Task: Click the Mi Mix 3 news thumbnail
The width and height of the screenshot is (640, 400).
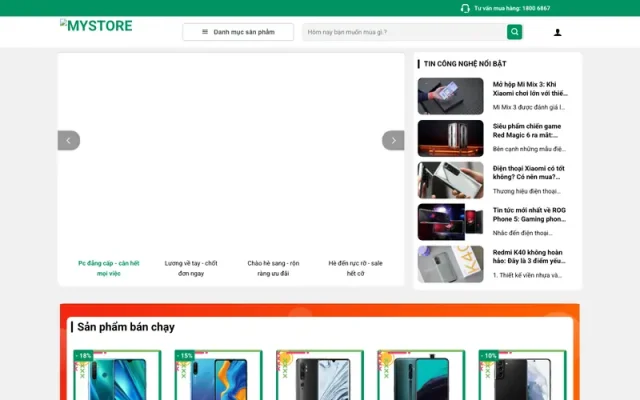Action: tap(450, 96)
